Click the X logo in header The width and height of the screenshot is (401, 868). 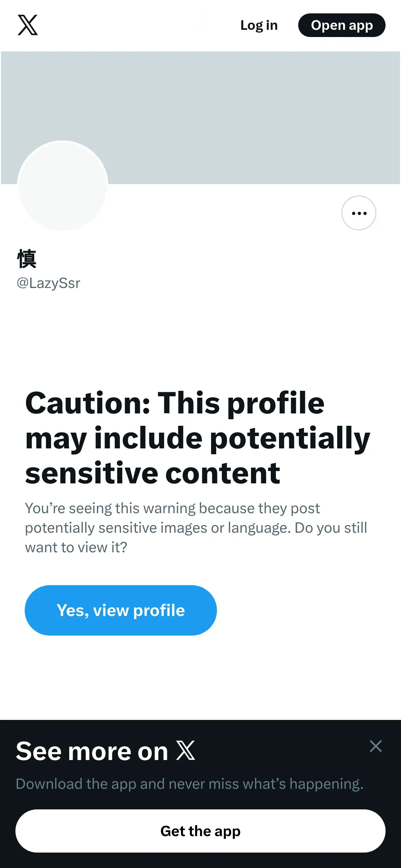coord(28,25)
